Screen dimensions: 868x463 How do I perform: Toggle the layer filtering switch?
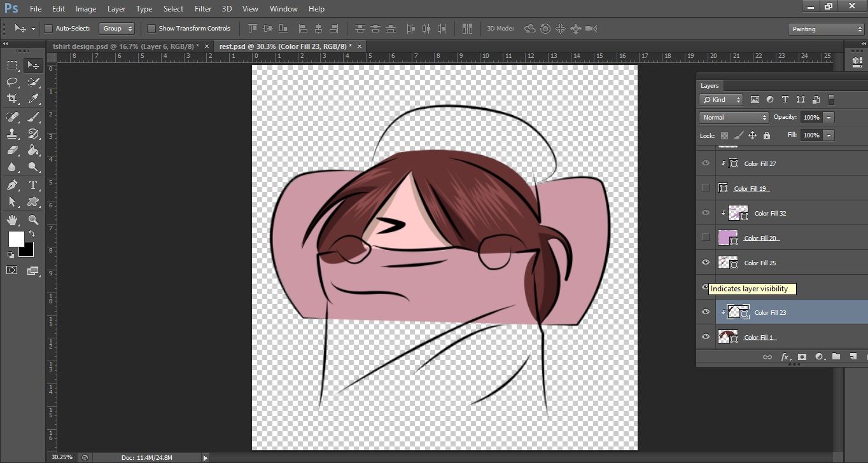pyautogui.click(x=831, y=100)
